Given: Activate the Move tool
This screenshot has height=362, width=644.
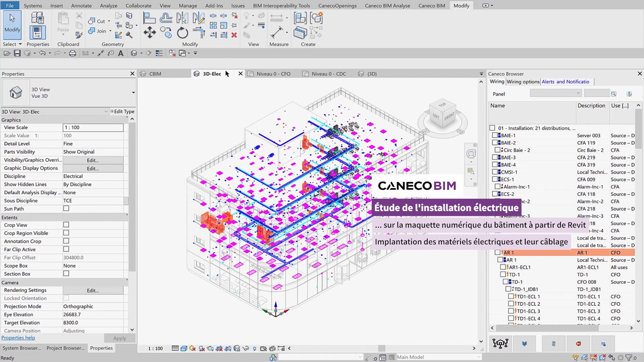Looking at the screenshot, I should (149, 33).
